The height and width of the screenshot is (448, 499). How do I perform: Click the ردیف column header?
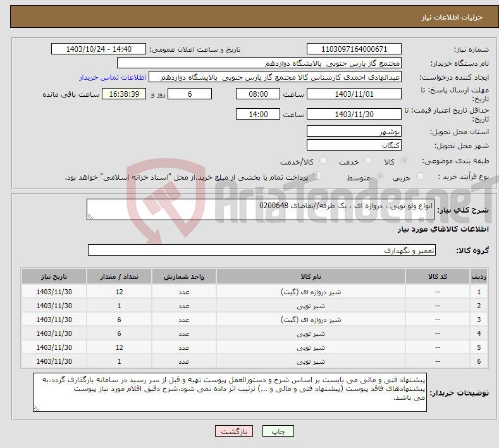[479, 277]
